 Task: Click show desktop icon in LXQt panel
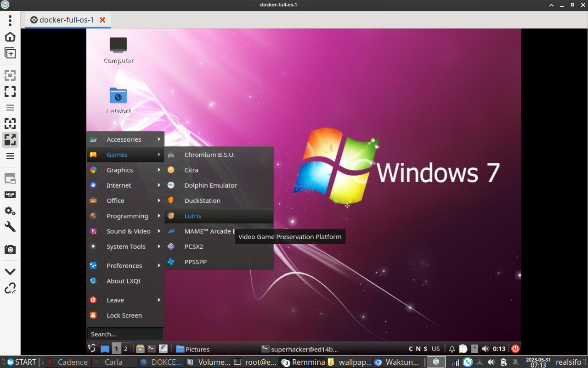tap(105, 349)
